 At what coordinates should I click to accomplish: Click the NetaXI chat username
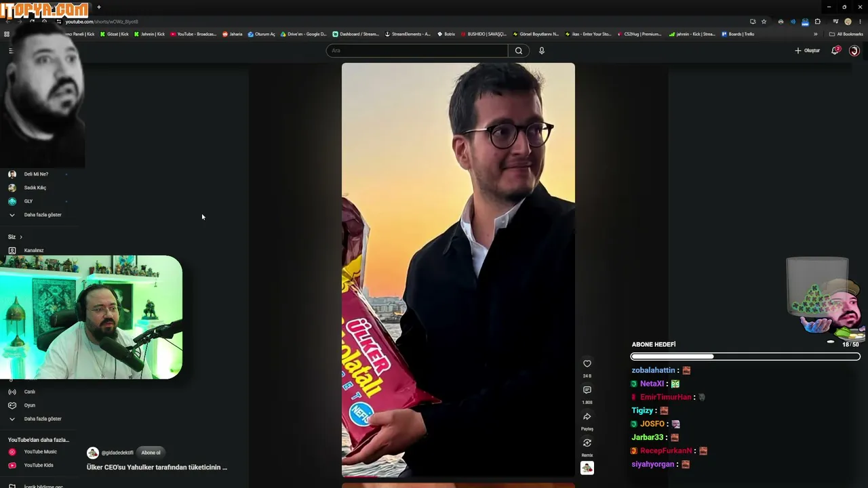tap(652, 384)
